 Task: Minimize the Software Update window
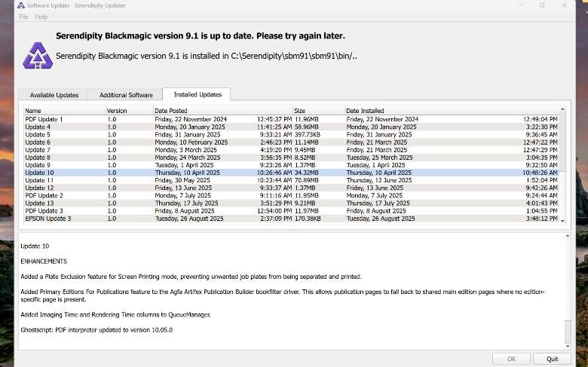point(520,5)
